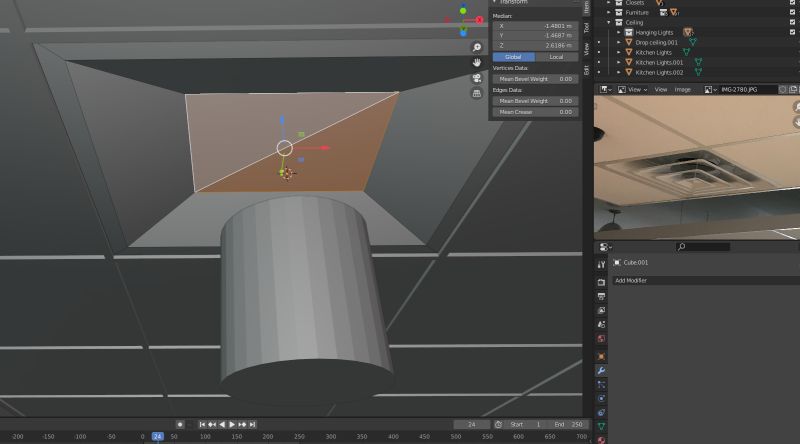Image resolution: width=800 pixels, height=444 pixels.
Task: Expand the Drop ceiling.001 object
Action: pyautogui.click(x=619, y=42)
